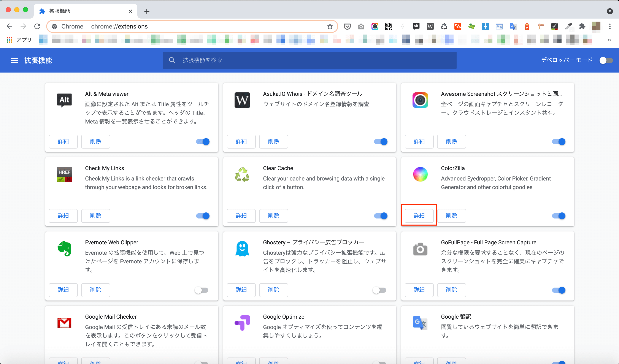Click 削除 for Alt & Meta viewer
This screenshot has width=619, height=364.
(95, 141)
